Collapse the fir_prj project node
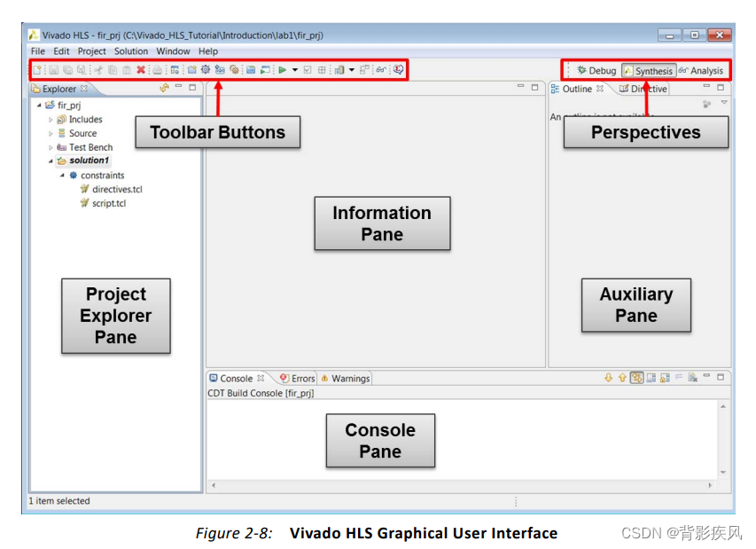 click(39, 106)
